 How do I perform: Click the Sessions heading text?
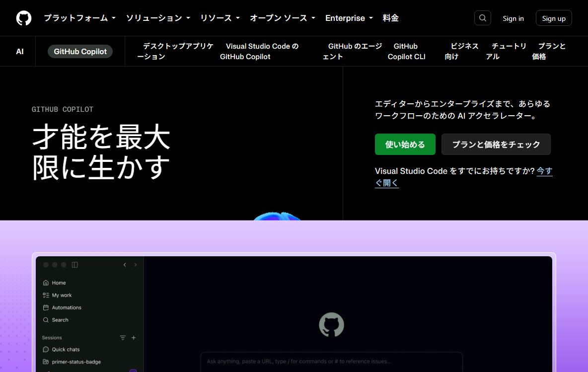[52, 338]
